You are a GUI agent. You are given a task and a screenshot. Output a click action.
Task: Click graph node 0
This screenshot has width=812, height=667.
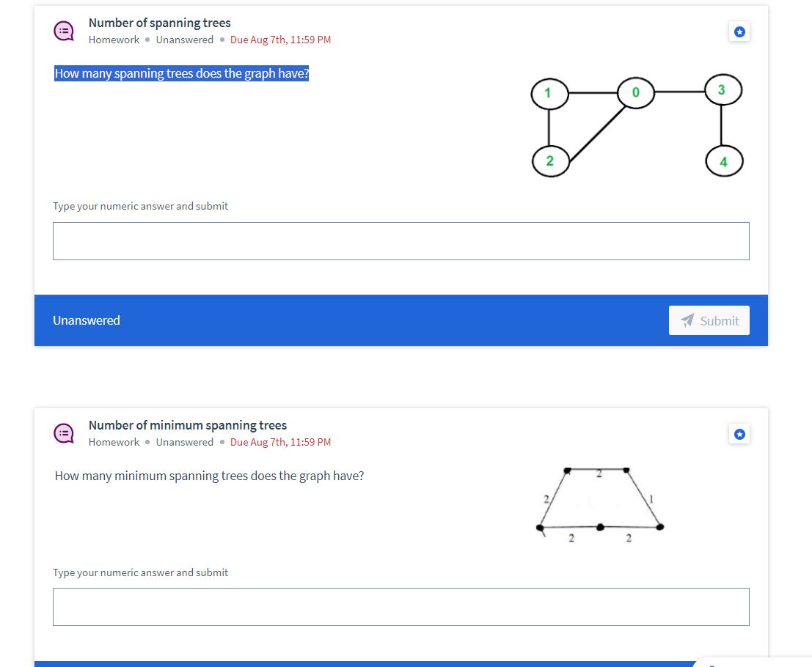[x=636, y=92]
